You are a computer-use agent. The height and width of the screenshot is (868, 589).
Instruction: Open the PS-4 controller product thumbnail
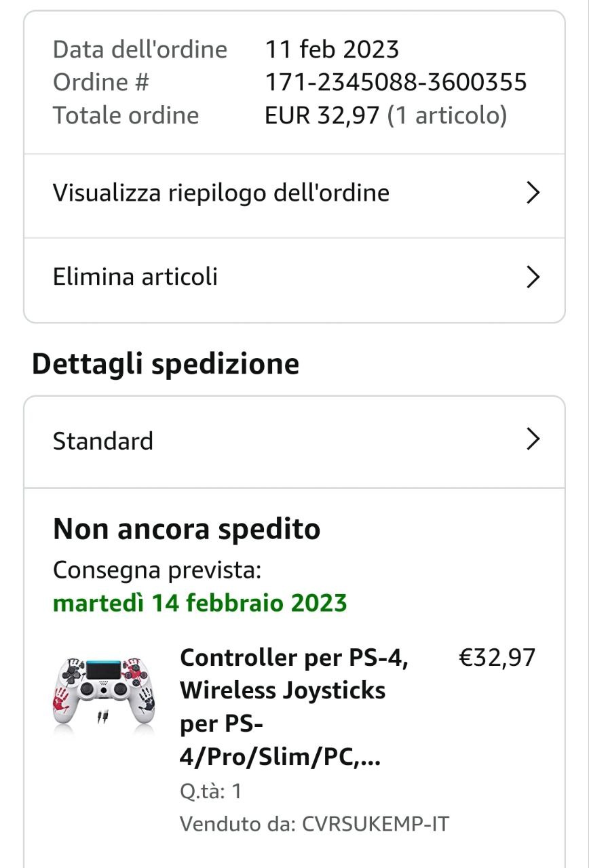[103, 692]
